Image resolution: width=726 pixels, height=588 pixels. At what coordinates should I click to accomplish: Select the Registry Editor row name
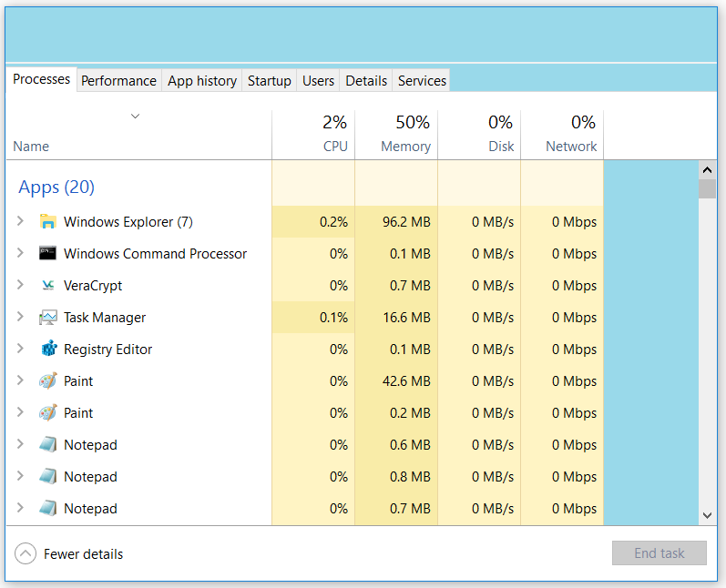[x=107, y=350]
